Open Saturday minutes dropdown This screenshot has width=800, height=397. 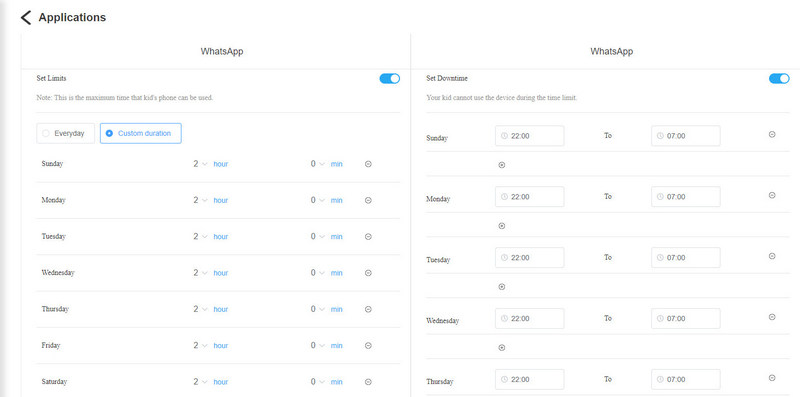tap(317, 382)
